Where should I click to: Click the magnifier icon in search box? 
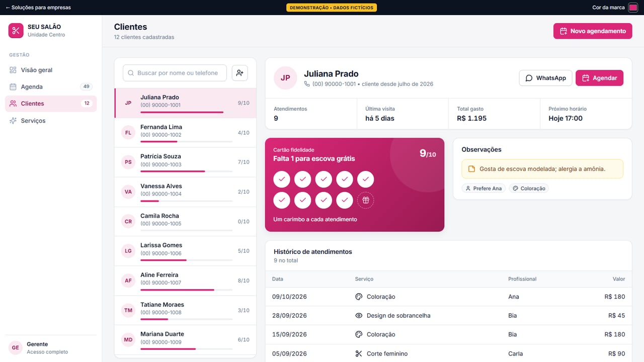coord(130,73)
